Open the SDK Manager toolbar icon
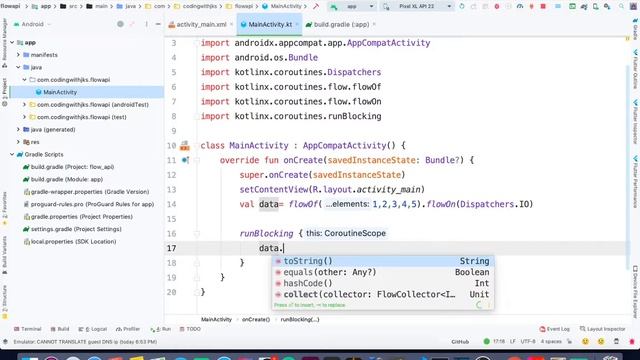The height and width of the screenshot is (360, 640). 607,7
